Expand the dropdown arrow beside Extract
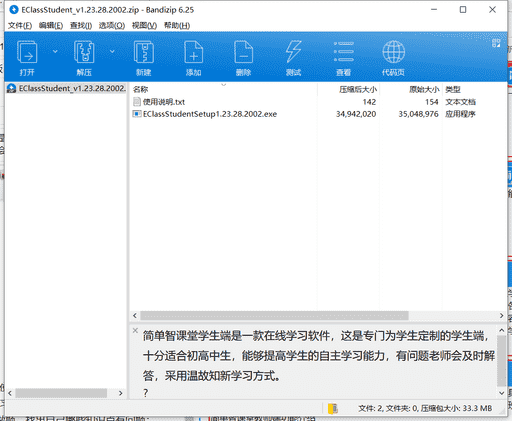Screen dimensions: 512x421 [112, 51]
